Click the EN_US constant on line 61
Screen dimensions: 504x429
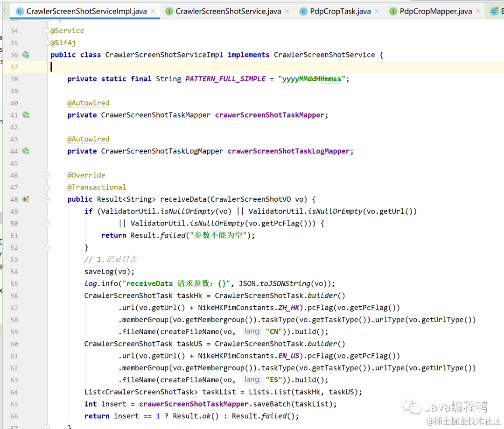click(x=289, y=356)
